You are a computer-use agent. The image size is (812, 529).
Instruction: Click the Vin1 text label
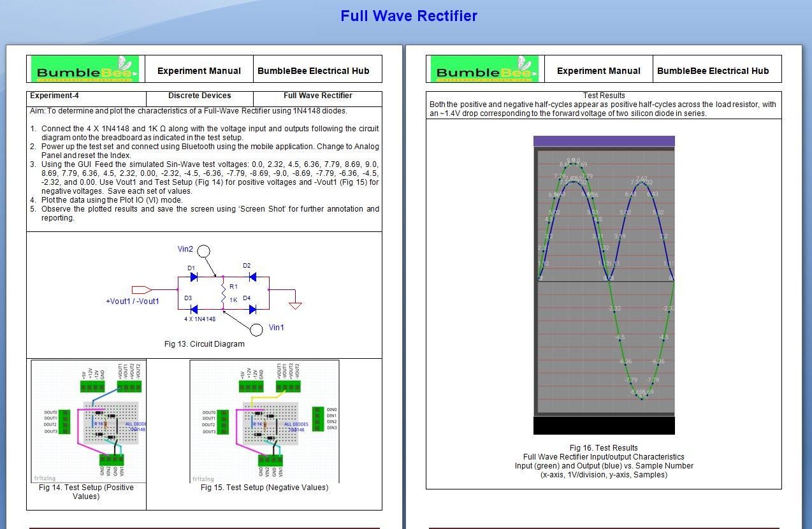[x=276, y=328]
